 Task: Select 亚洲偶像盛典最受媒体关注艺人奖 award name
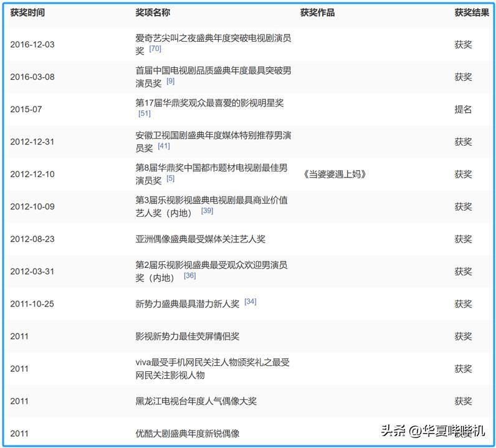(x=200, y=239)
